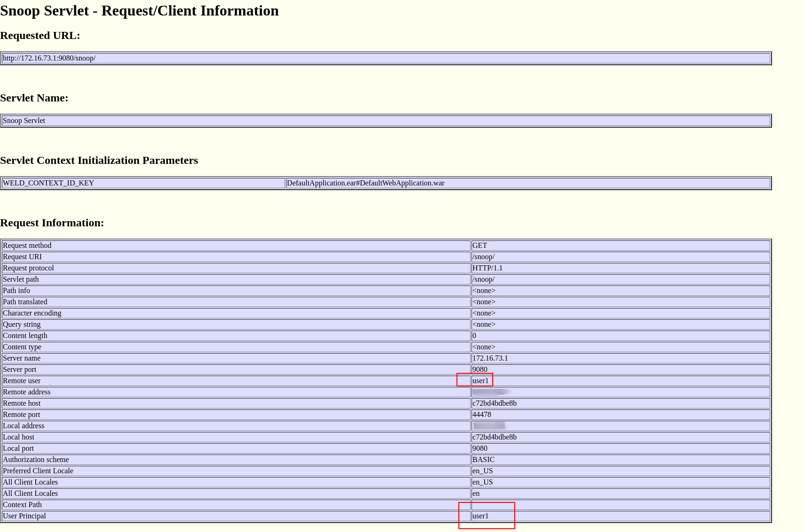The width and height of the screenshot is (804, 532).
Task: Select the 'Remote host' label cell
Action: point(22,403)
